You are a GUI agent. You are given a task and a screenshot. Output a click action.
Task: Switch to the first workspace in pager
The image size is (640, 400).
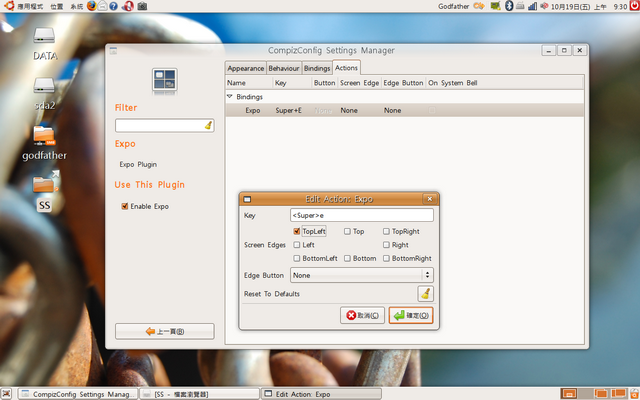[x=569, y=394]
